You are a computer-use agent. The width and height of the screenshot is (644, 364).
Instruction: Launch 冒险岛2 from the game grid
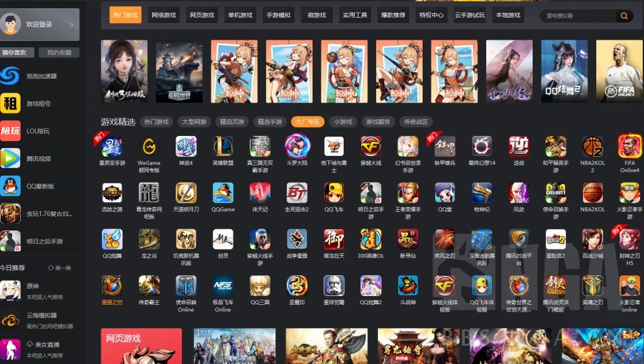point(556,239)
